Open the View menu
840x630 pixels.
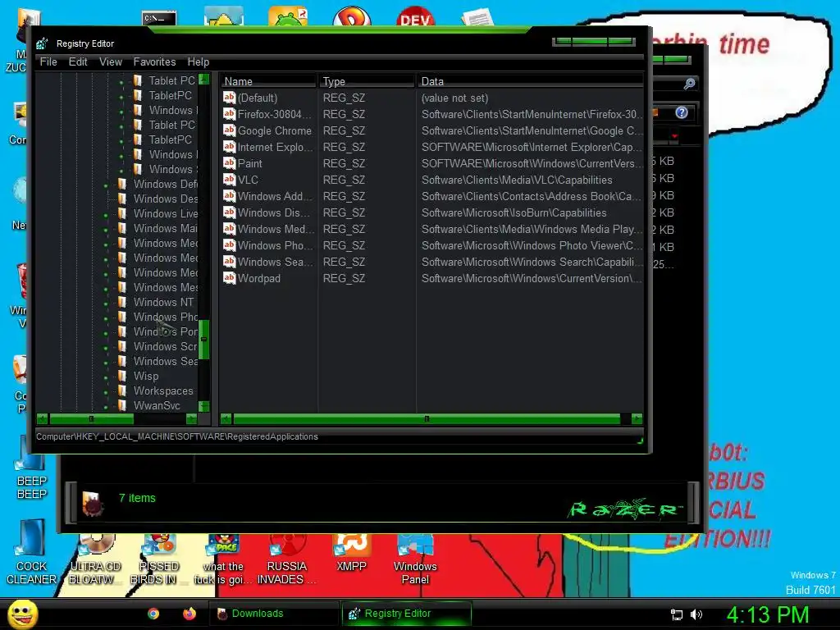[x=111, y=62]
